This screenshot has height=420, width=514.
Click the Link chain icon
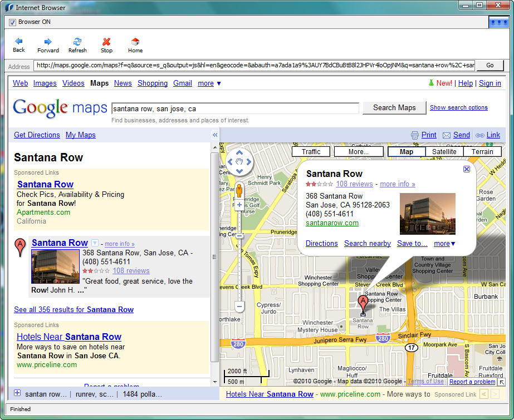point(480,135)
